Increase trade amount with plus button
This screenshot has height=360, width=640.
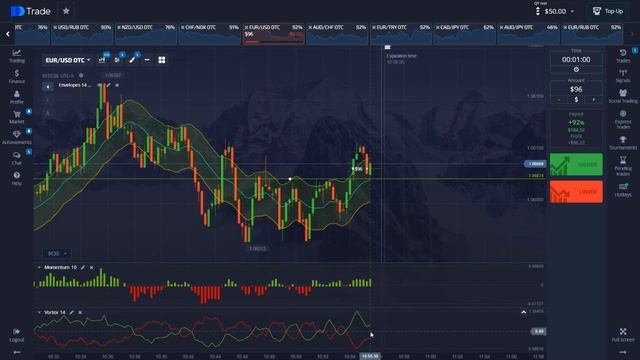click(x=593, y=100)
